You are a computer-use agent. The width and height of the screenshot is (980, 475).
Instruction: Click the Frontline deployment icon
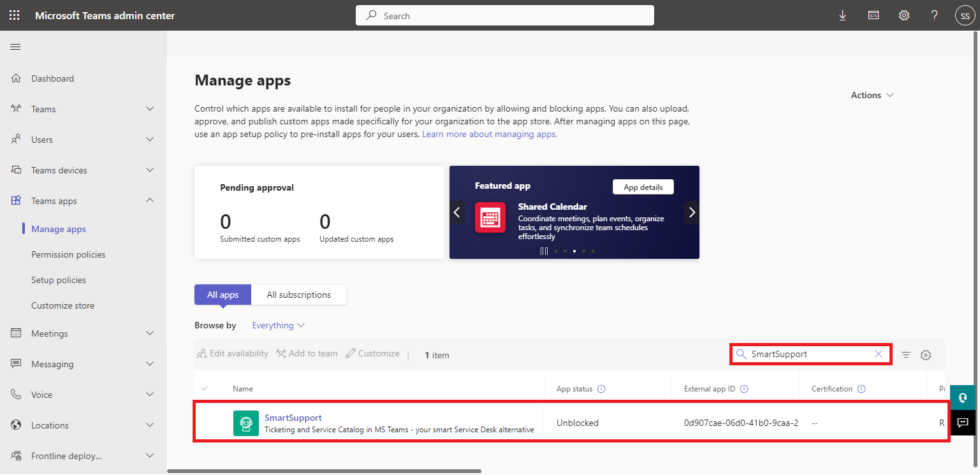click(17, 456)
